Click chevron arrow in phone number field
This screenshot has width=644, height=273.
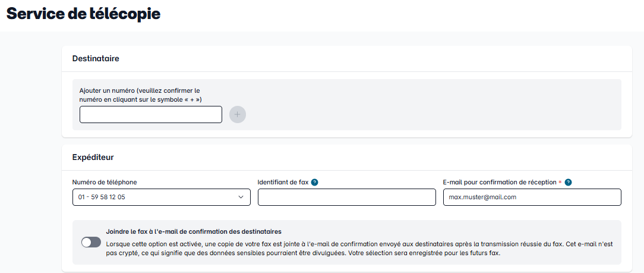(241, 197)
